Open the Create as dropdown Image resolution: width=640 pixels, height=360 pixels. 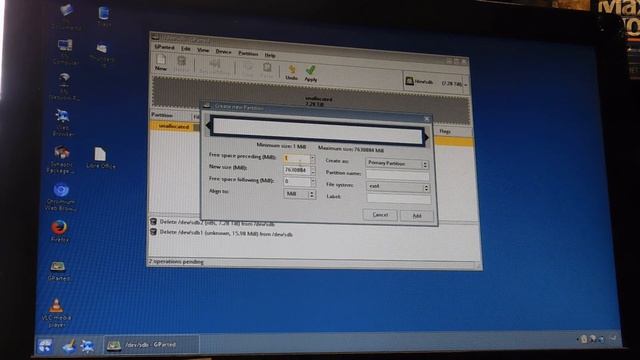coord(397,163)
